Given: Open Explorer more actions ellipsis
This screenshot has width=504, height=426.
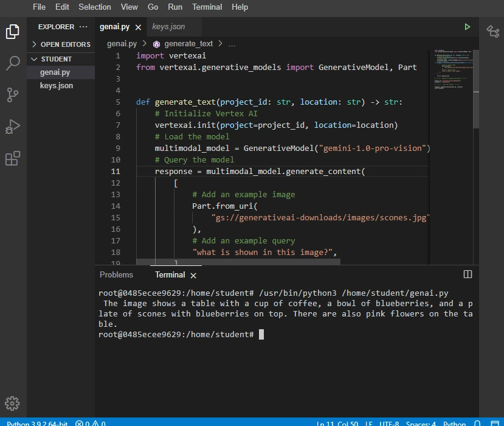Looking at the screenshot, I should pos(83,27).
